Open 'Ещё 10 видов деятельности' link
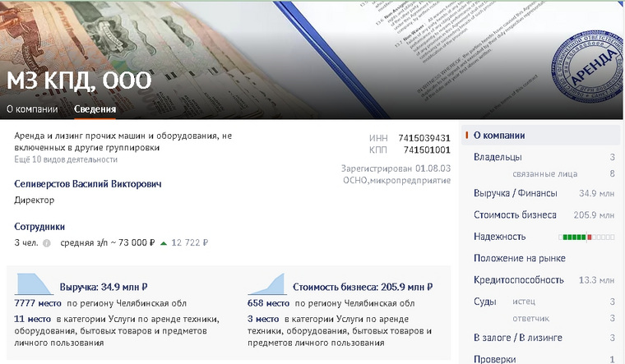Viewport: 625px width, 364px height. [x=66, y=159]
